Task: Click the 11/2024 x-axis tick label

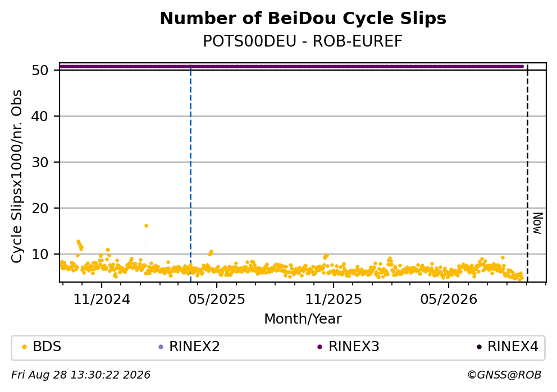Action: coord(102,300)
